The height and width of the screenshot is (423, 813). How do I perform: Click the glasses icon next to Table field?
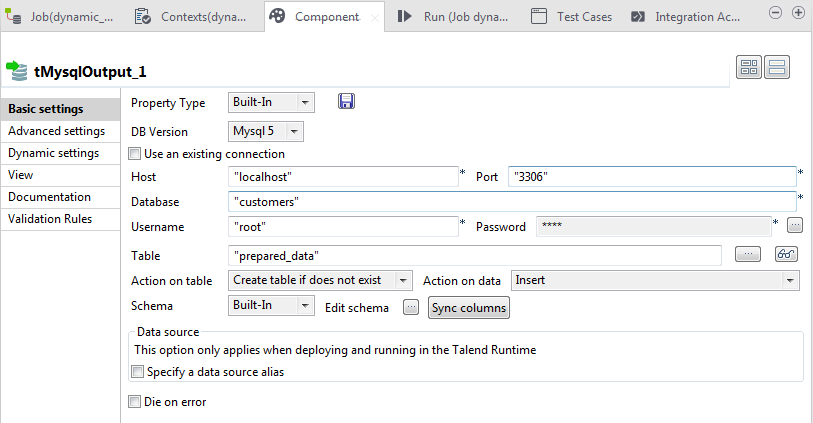click(x=786, y=254)
